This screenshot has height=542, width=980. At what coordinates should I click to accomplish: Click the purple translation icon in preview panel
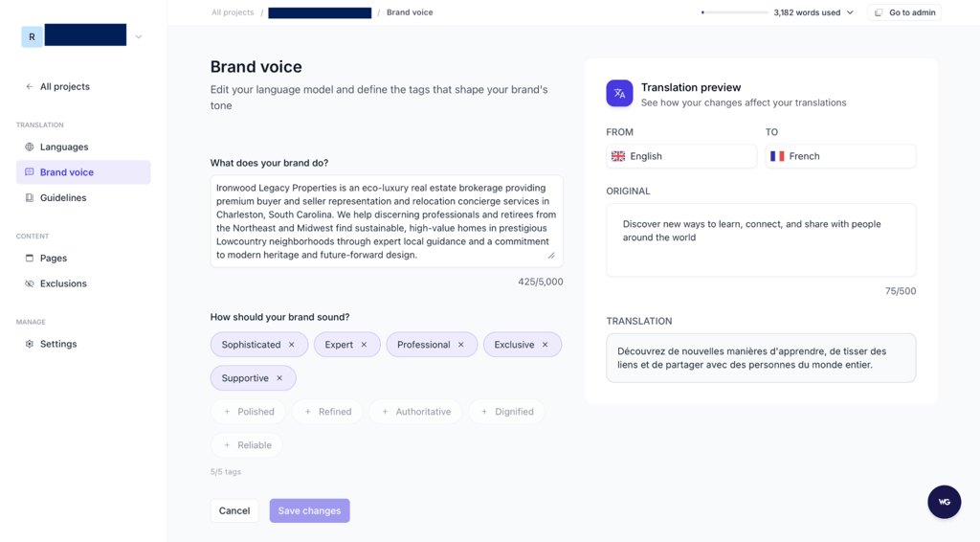619,93
